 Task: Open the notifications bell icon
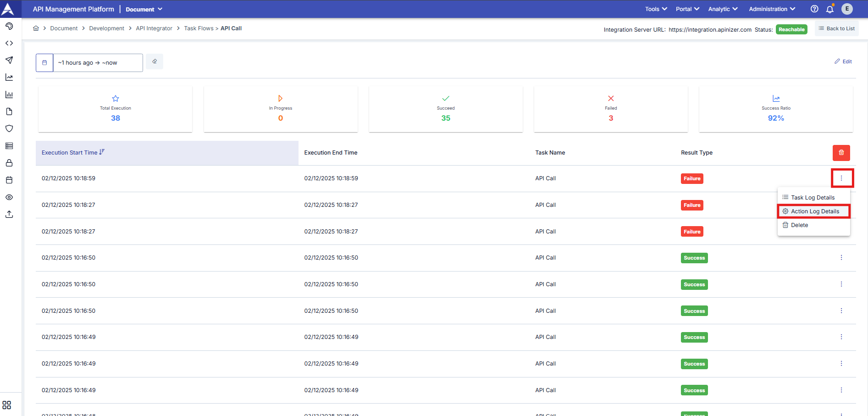(x=829, y=9)
